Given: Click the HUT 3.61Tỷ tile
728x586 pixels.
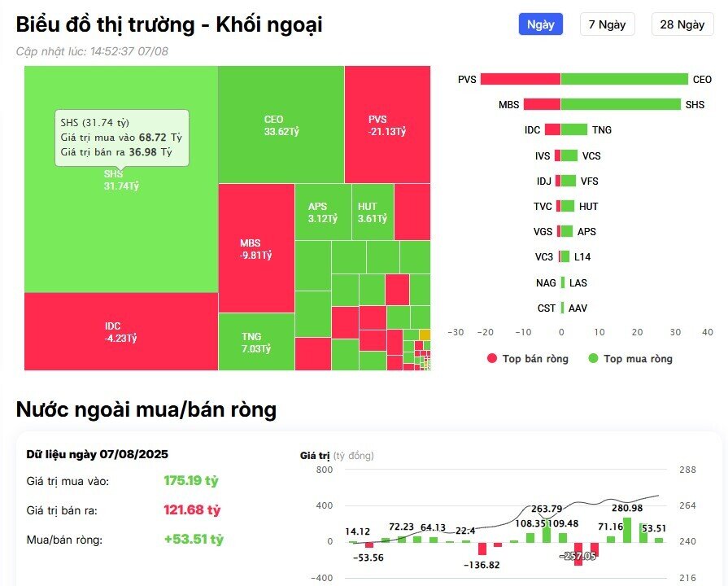Looking at the screenshot, I should click(373, 212).
